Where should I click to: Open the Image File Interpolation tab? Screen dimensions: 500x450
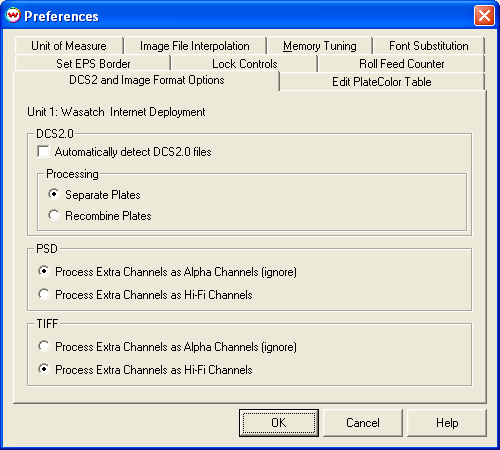click(195, 46)
